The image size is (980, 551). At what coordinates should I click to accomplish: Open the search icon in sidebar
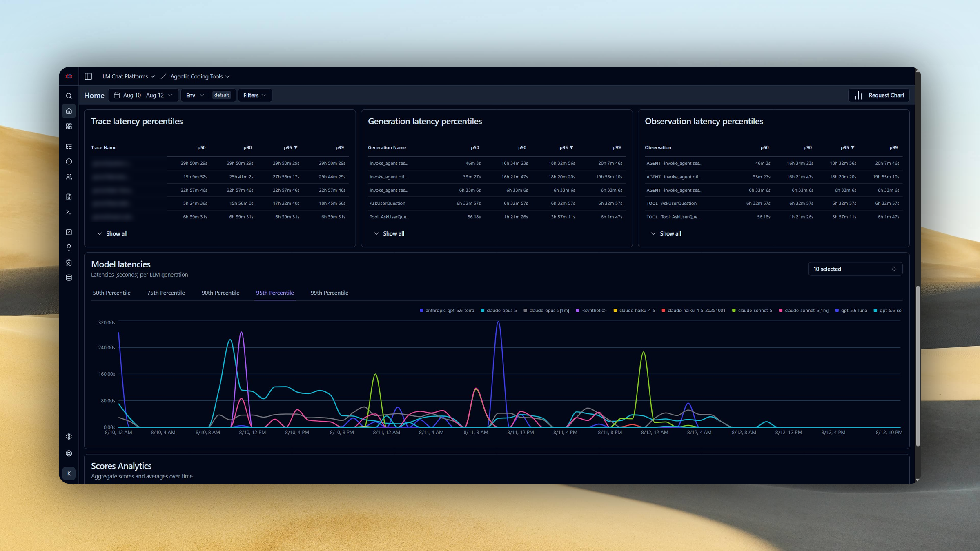[x=69, y=96]
